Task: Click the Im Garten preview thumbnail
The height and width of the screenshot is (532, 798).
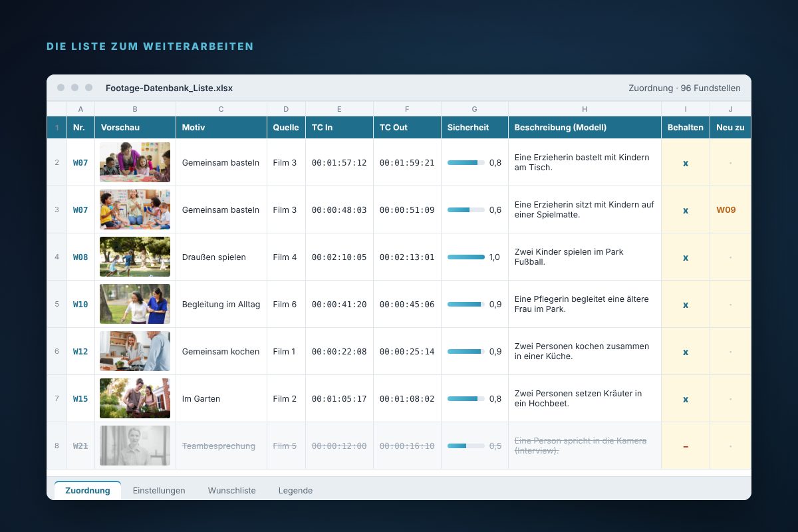Action: pos(135,398)
